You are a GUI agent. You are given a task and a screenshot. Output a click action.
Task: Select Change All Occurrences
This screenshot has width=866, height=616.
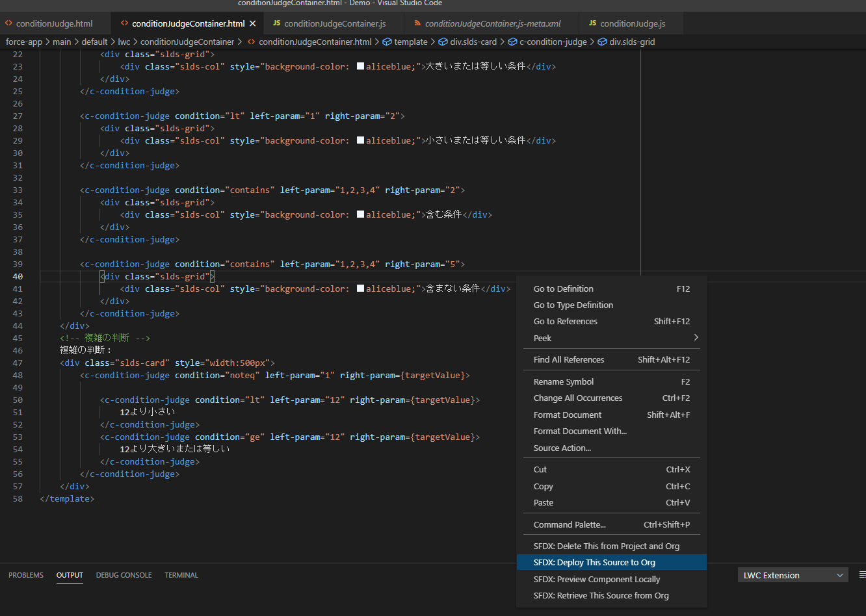pos(612,398)
